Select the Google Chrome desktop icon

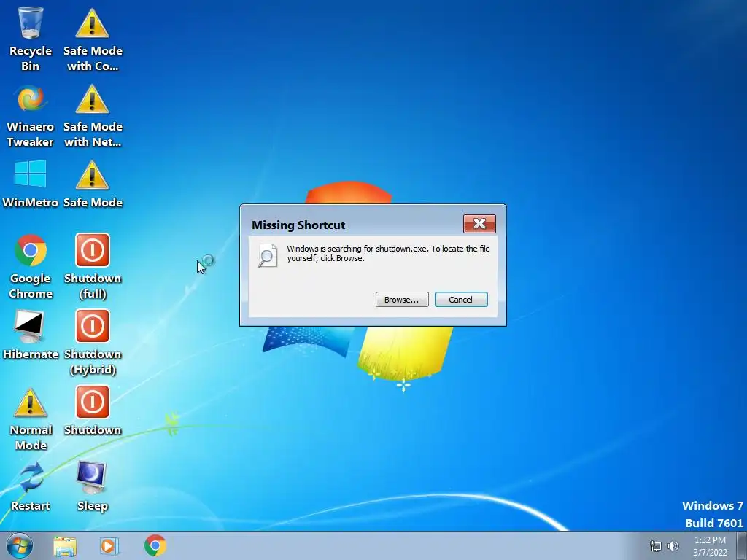(31, 265)
